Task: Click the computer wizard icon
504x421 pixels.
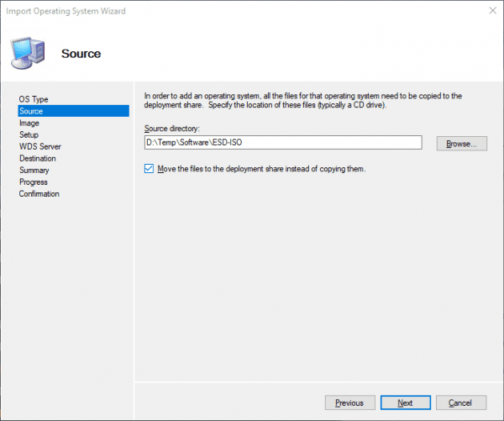Action: tap(28, 54)
